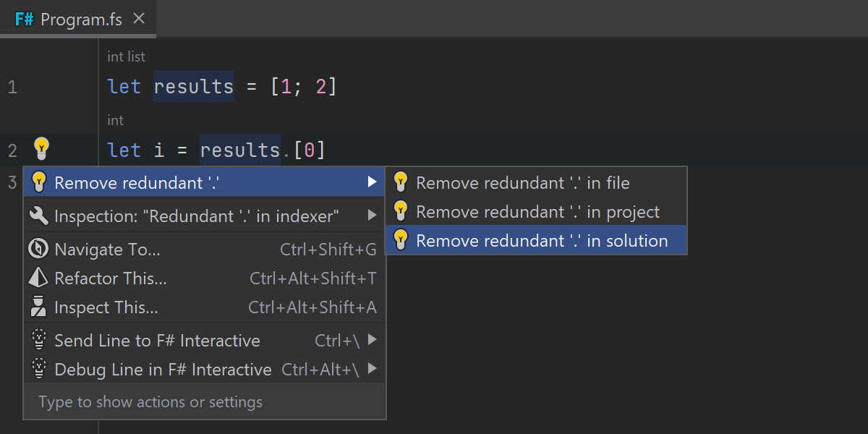The width and height of the screenshot is (868, 434).
Task: Click the Refactor This pyramid icon
Action: point(38,278)
